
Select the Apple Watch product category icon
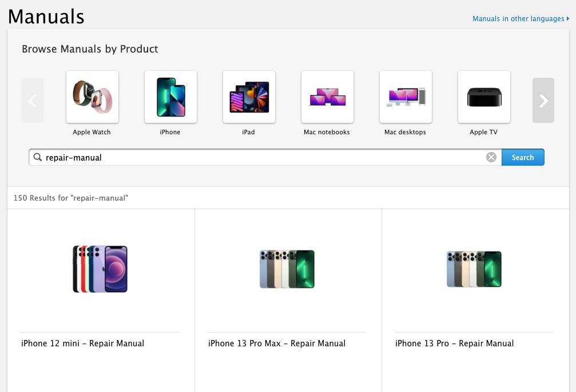(x=92, y=97)
